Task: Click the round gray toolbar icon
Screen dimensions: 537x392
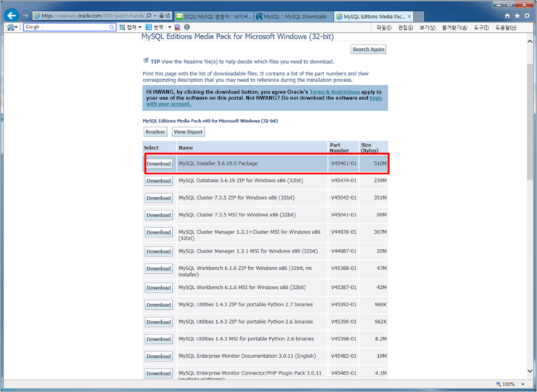Action: point(186,27)
